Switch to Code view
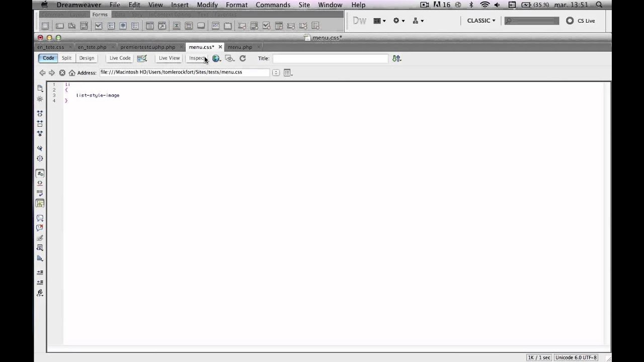644x362 pixels. click(x=48, y=58)
